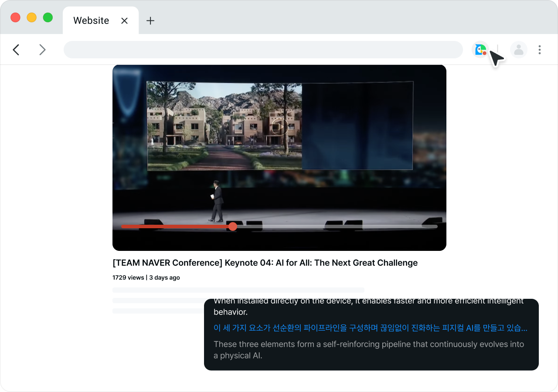Click the parrot translator extension icon

(x=480, y=50)
